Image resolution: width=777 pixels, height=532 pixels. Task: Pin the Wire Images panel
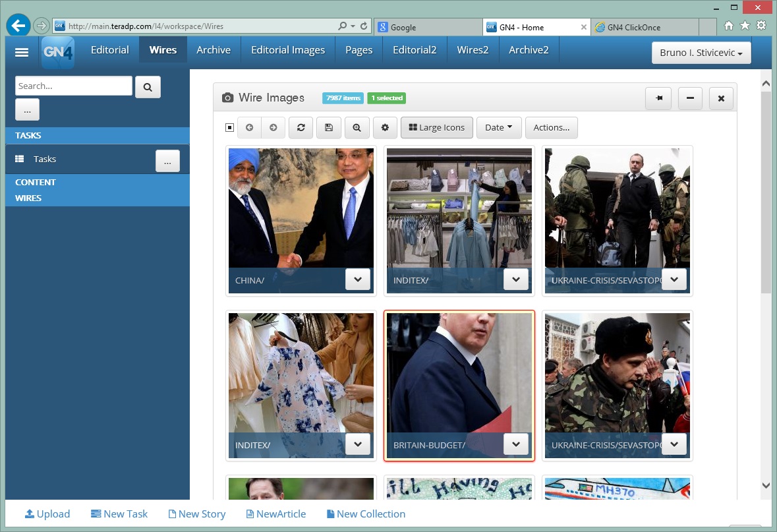658,98
